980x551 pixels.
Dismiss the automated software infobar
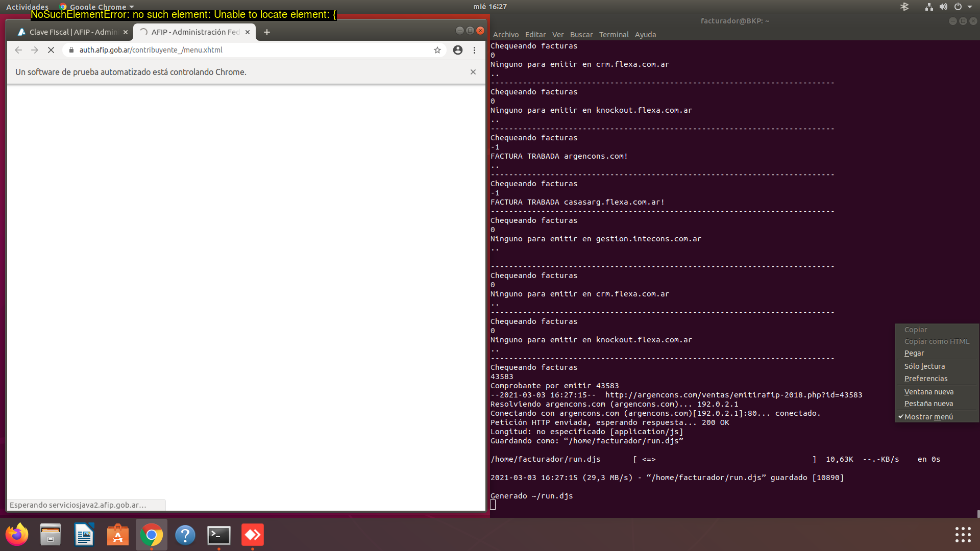[x=473, y=72]
